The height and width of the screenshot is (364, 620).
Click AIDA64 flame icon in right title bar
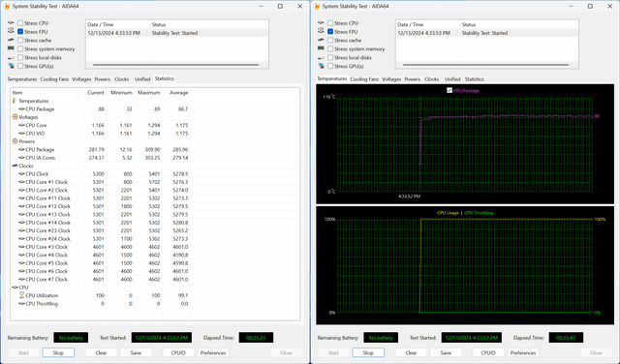pyautogui.click(x=317, y=7)
